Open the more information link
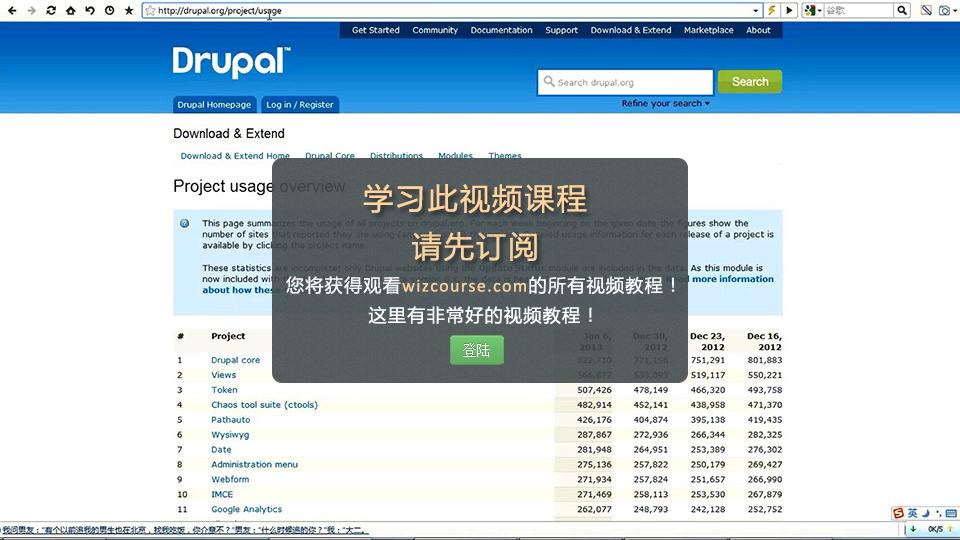The image size is (960, 540). coord(733,279)
